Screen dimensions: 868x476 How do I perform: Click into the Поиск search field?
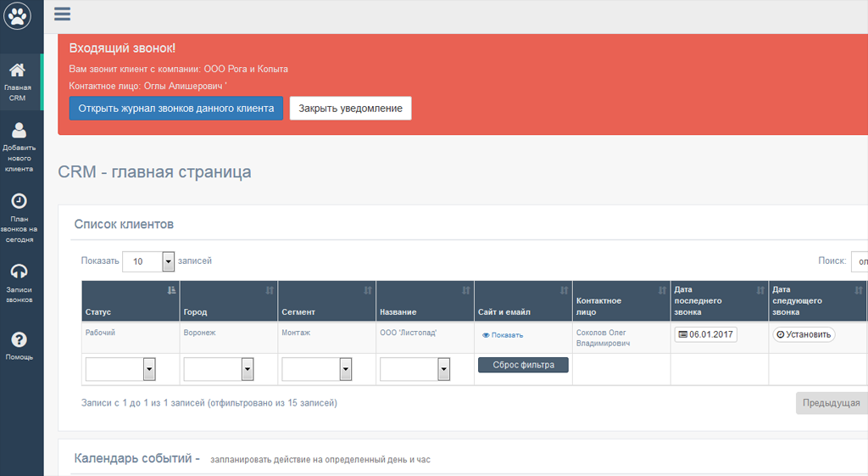tap(860, 261)
